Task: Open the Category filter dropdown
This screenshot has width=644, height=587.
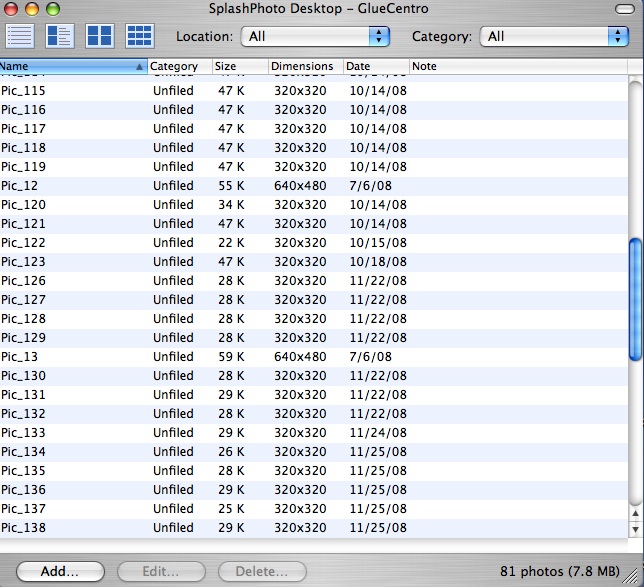Action: [554, 36]
